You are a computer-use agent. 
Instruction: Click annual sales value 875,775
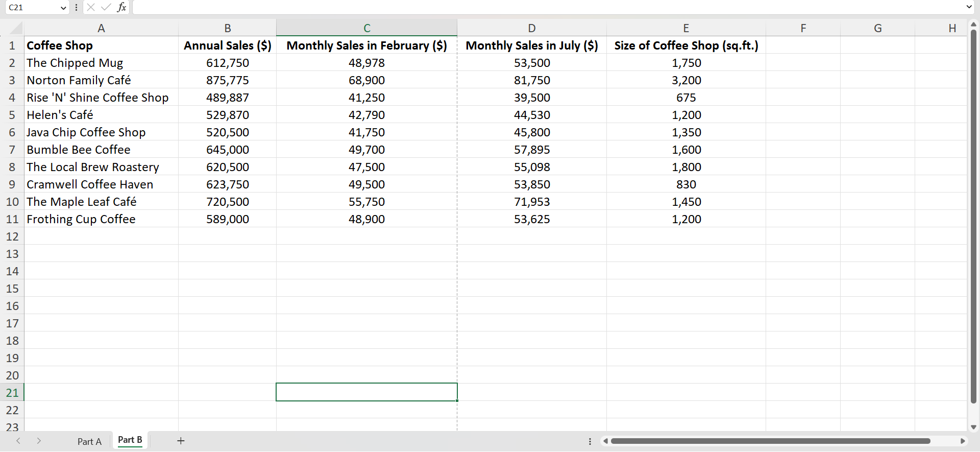point(228,80)
